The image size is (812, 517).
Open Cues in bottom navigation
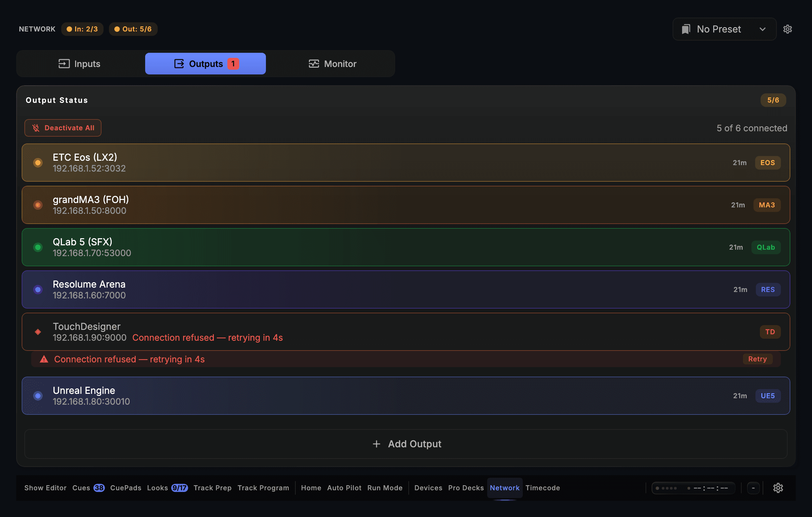[81, 488]
